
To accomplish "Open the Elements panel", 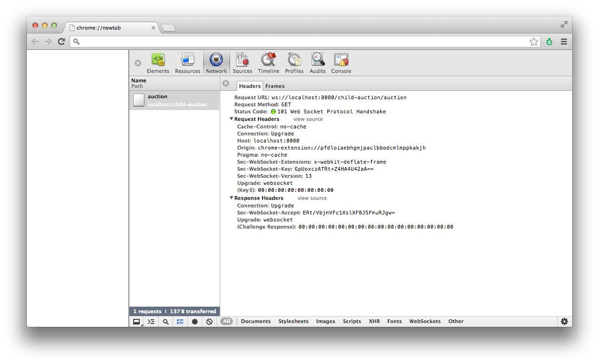I will [158, 63].
